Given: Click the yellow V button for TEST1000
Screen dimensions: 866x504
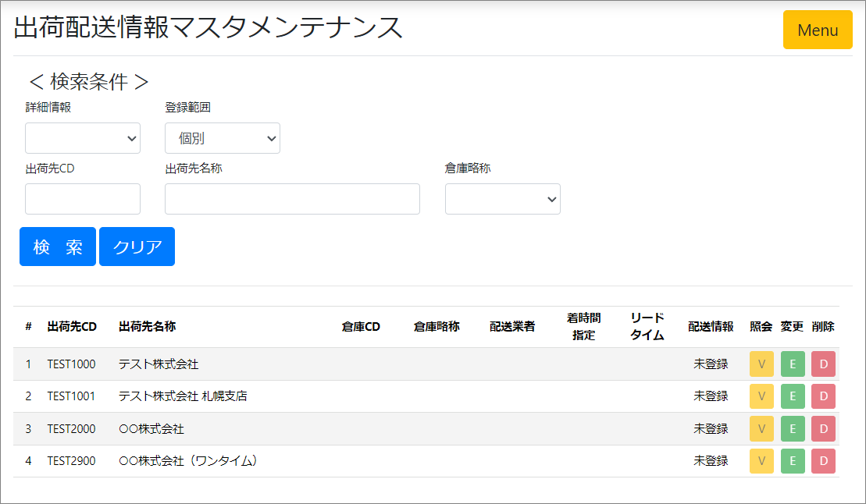Looking at the screenshot, I should 761,364.
